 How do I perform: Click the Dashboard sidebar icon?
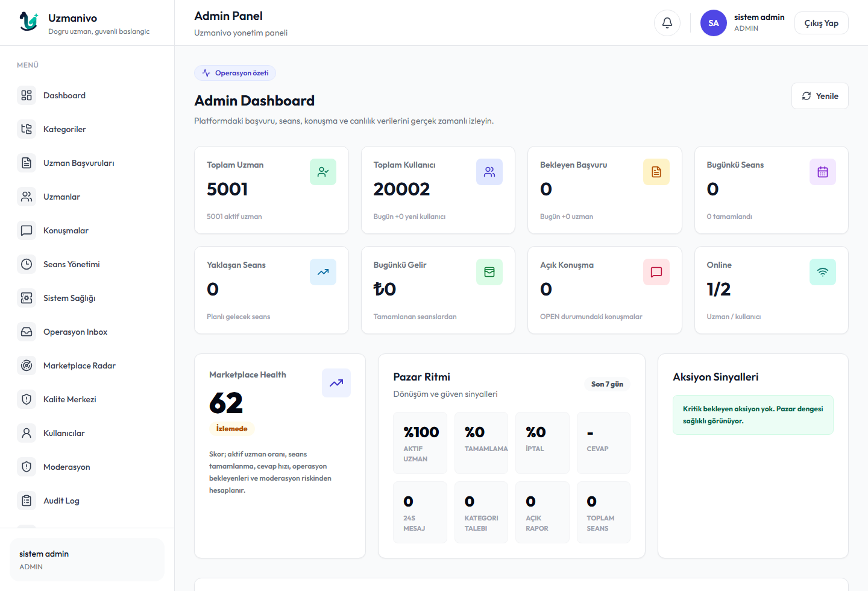27,95
